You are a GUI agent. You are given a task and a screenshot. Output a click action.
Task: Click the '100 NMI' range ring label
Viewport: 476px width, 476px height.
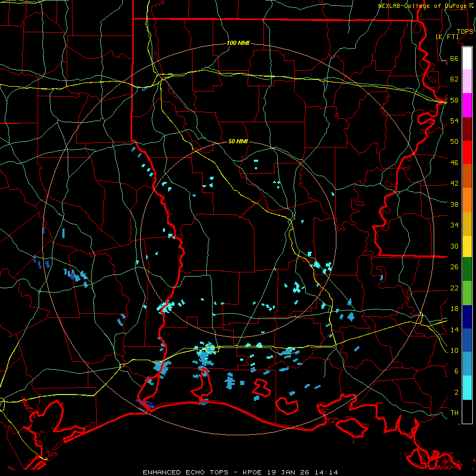point(238,43)
